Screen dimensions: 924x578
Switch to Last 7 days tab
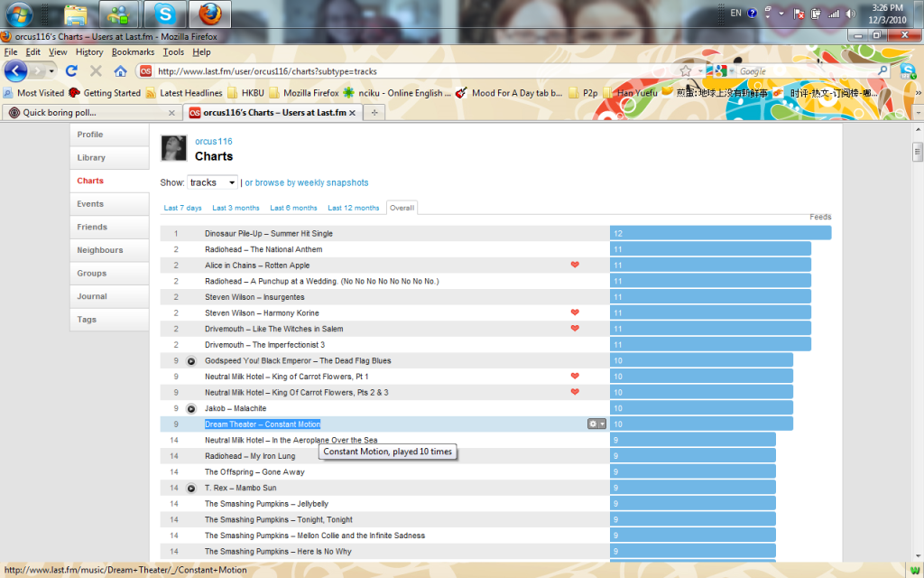coord(182,208)
